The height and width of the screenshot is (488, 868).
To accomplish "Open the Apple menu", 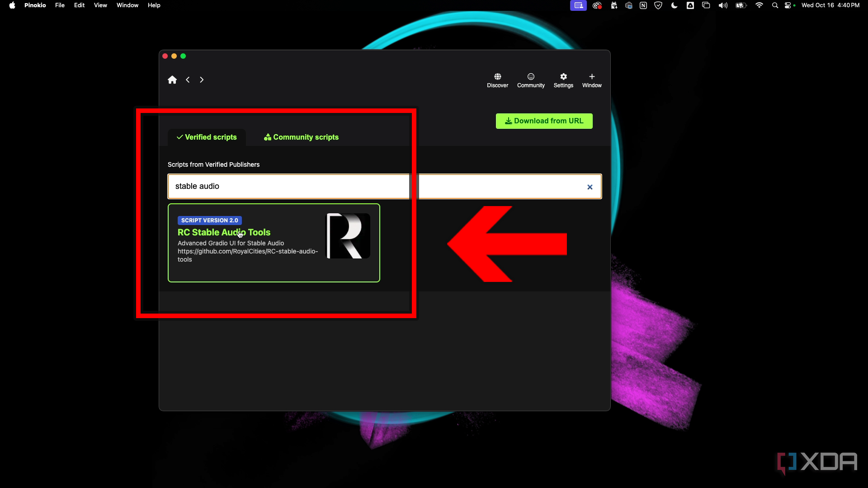I will pyautogui.click(x=12, y=5).
